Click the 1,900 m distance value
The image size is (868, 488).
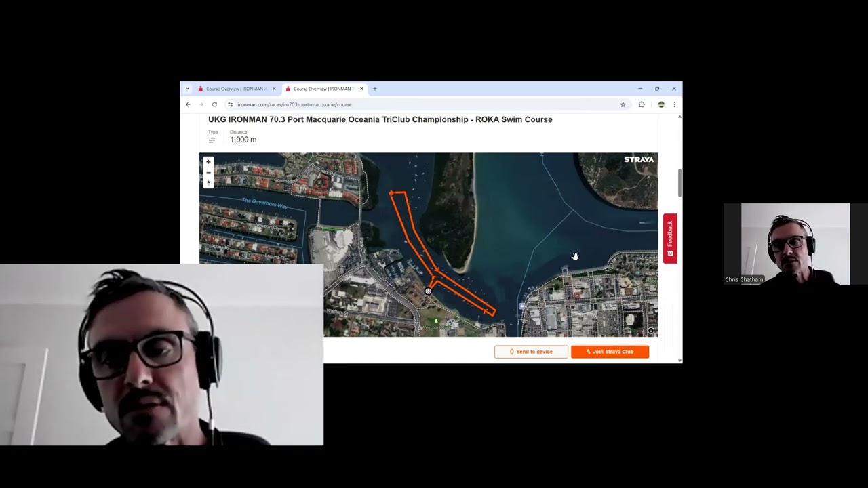pos(243,140)
